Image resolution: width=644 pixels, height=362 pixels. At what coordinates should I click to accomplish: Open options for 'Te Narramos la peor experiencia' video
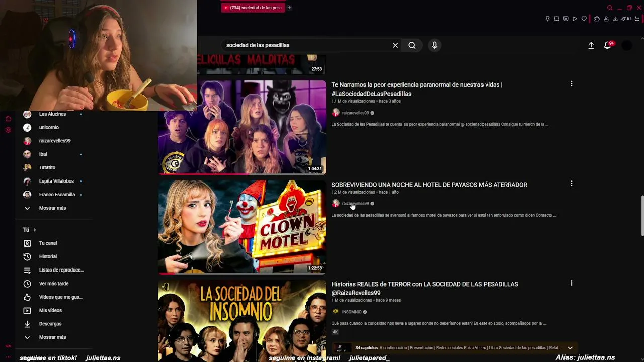[x=571, y=84]
